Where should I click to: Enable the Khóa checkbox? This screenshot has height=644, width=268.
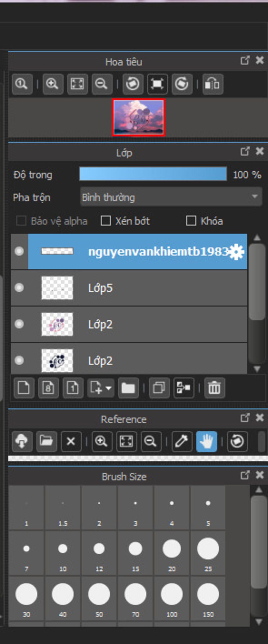pos(191,221)
